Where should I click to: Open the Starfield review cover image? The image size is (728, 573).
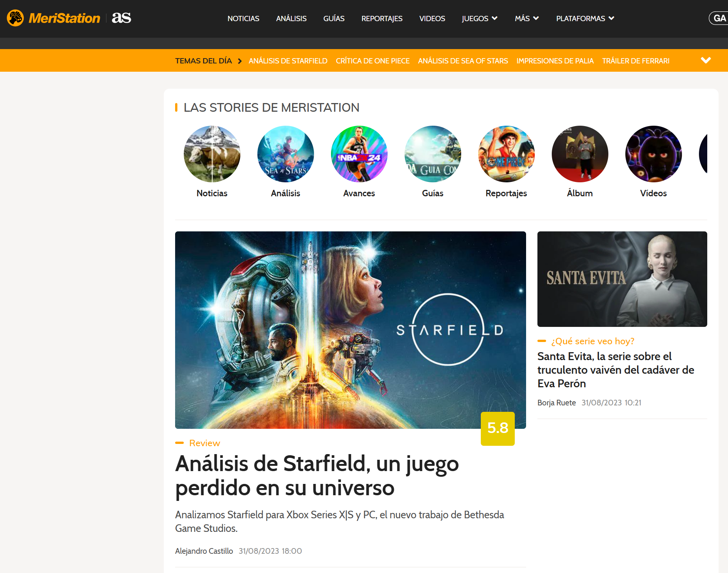point(351,330)
